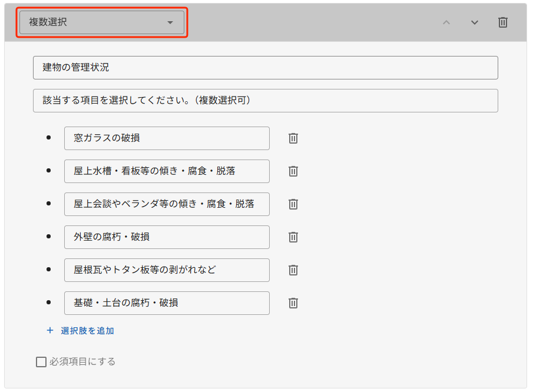The width and height of the screenshot is (533, 392).
Task: Delete the 基礎・土台の腐朽・破損 option
Action: point(293,303)
